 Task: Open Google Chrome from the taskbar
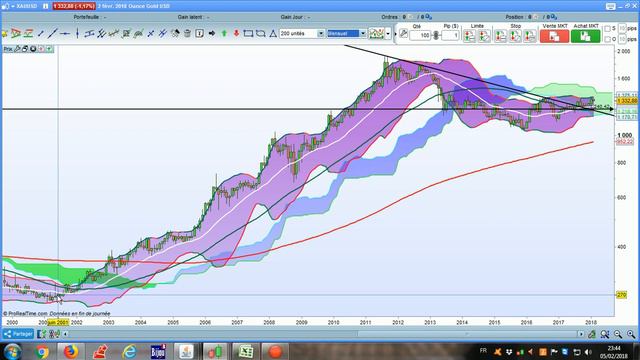[x=41, y=351]
